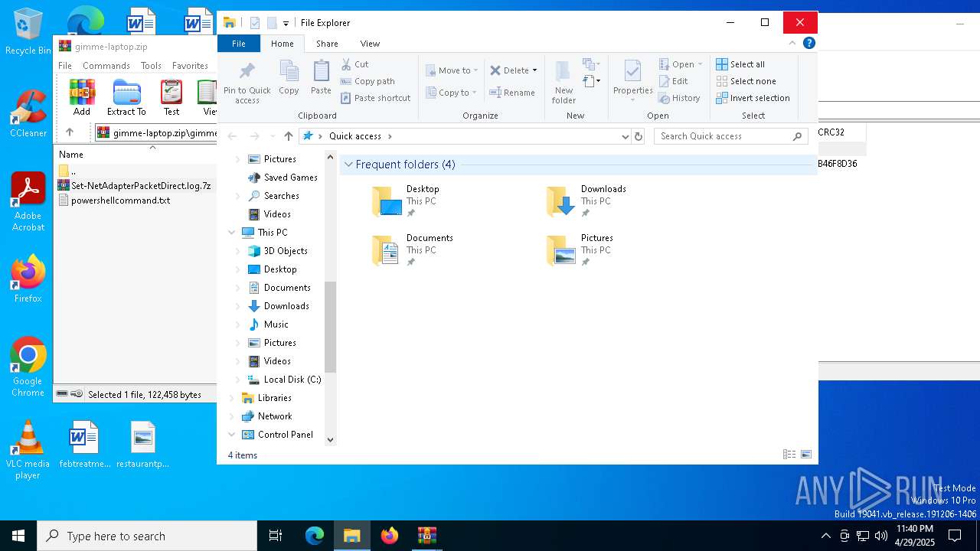Click Test icon in WinRAR toolbar

(x=171, y=92)
